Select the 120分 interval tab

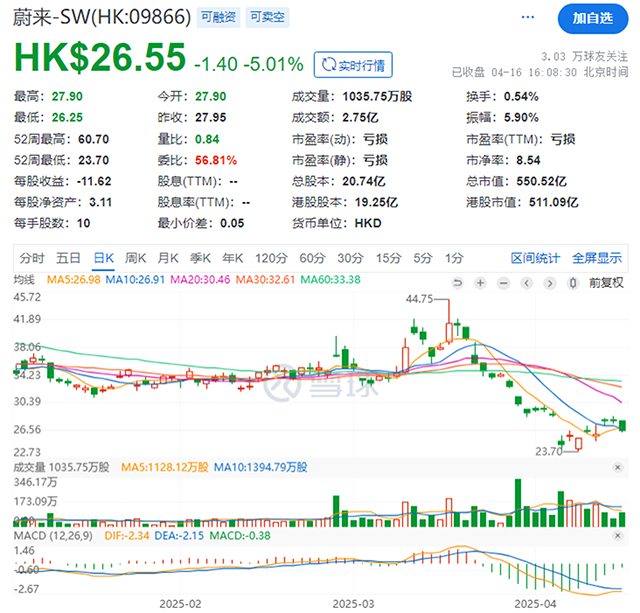(271, 258)
